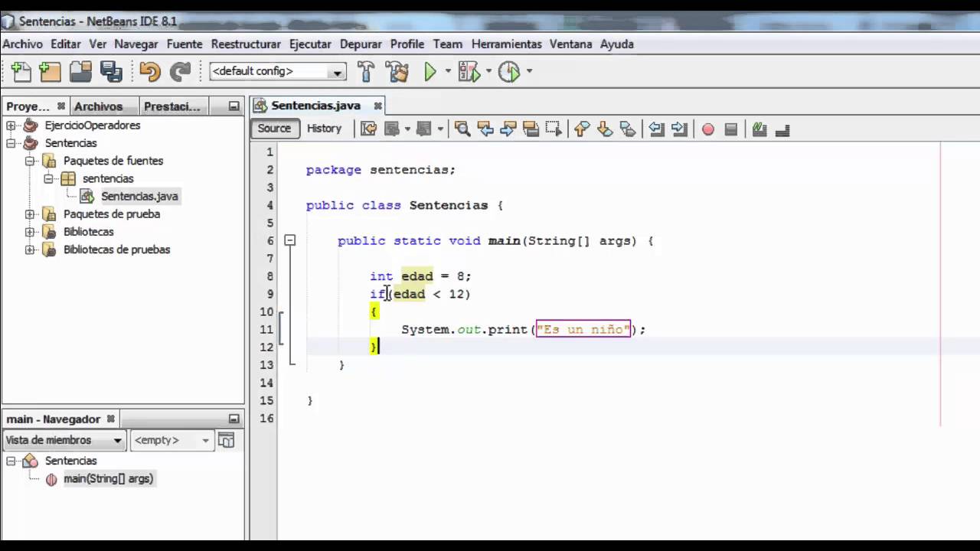The width and height of the screenshot is (980, 551).
Task: Click the Last Edit editor icon
Action: tap(368, 129)
